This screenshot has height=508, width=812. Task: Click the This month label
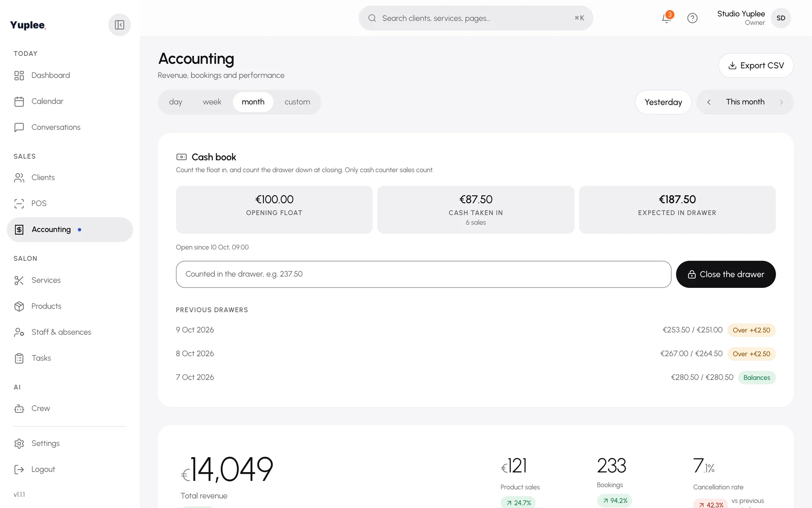(x=745, y=102)
